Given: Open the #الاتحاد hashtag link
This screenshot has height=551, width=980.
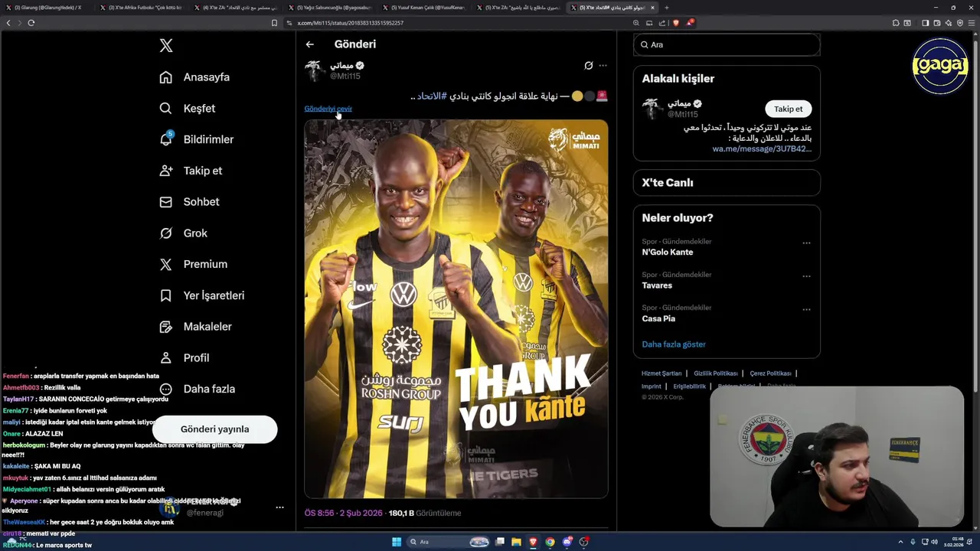Looking at the screenshot, I should 433,96.
